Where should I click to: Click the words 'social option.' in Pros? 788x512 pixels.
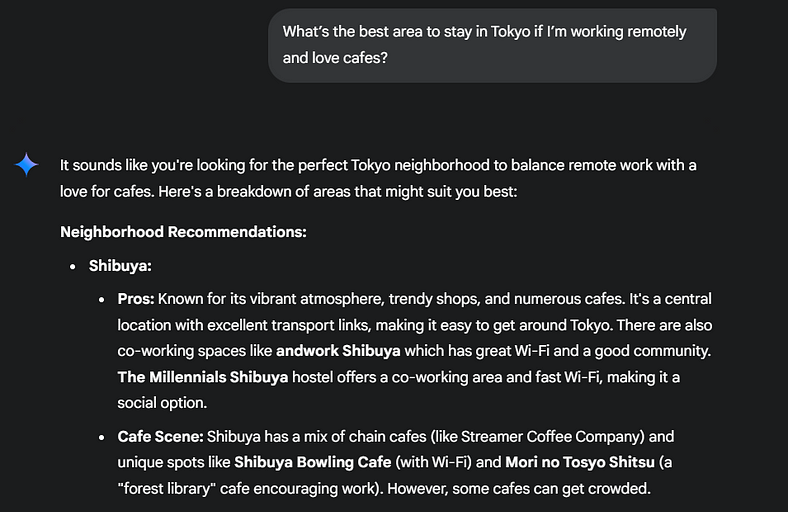pos(162,402)
